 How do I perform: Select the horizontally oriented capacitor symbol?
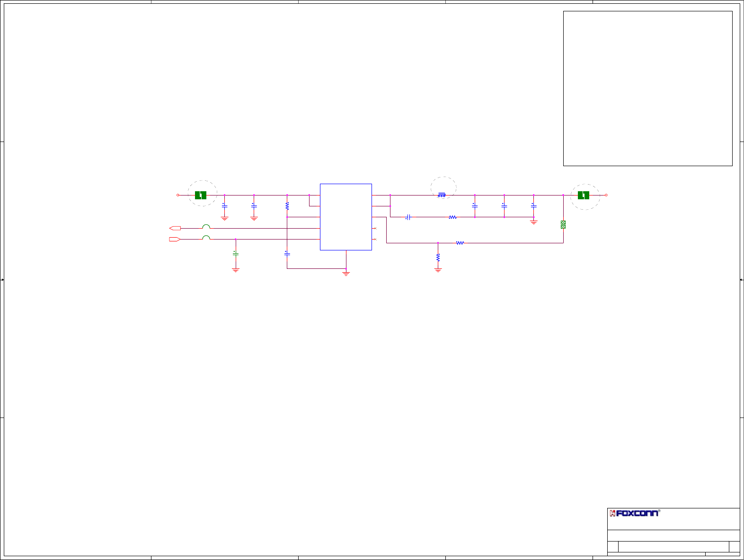click(x=408, y=217)
